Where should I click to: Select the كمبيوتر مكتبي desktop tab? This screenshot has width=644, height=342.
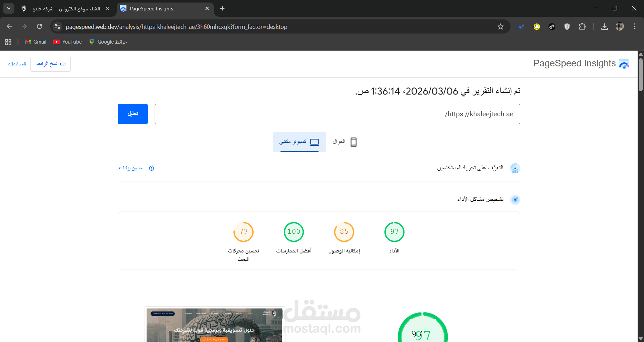coord(299,142)
